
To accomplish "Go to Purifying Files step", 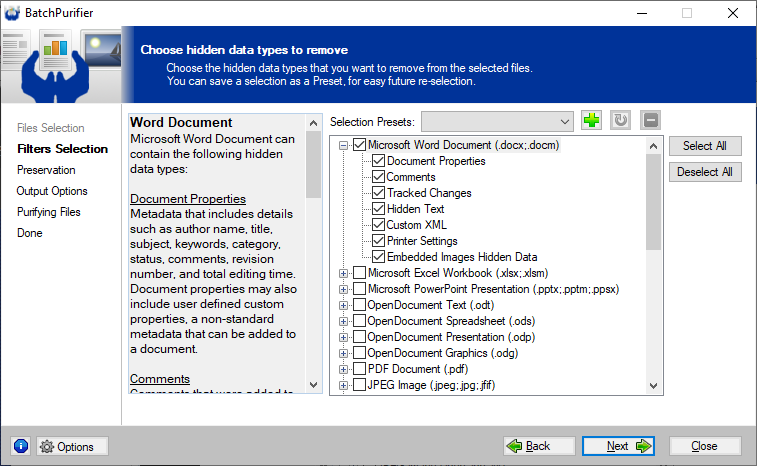I will click(49, 212).
